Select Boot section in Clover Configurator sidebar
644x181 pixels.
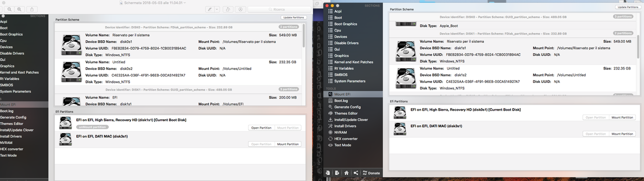click(338, 18)
